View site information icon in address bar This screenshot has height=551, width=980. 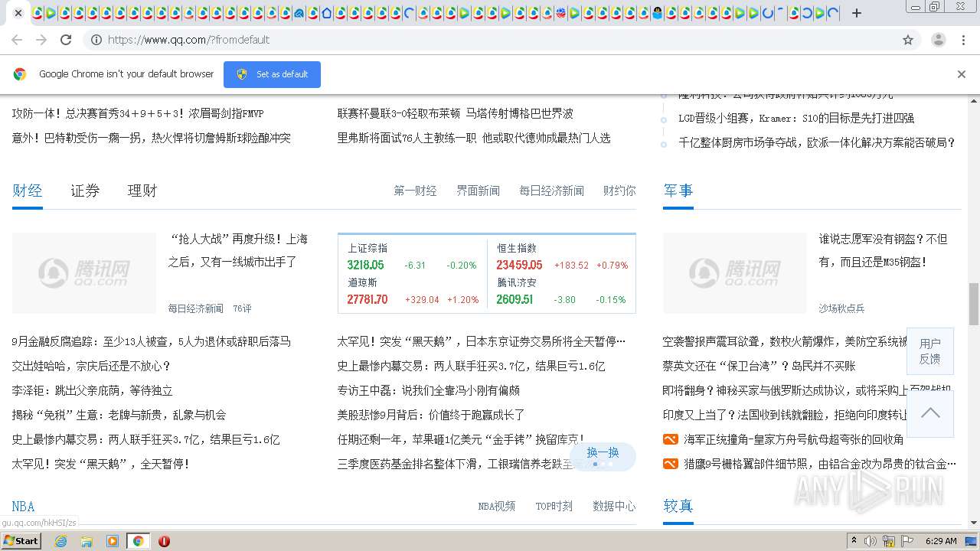click(96, 40)
